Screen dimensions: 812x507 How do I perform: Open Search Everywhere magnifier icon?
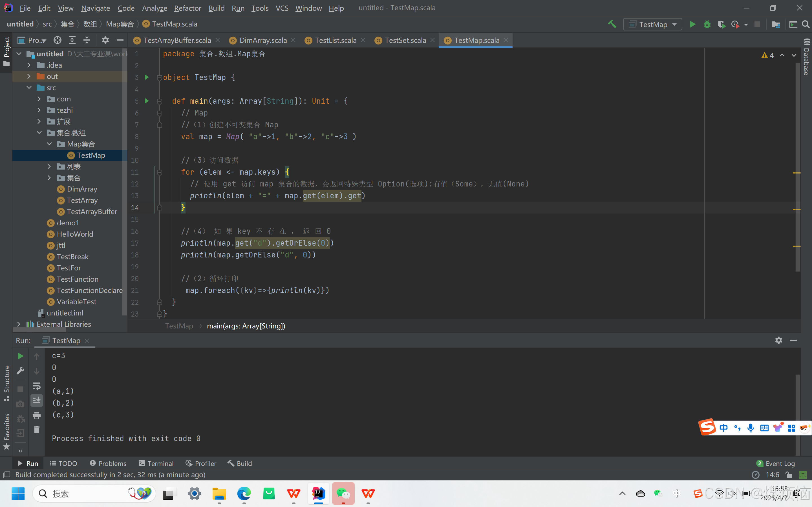tap(806, 25)
